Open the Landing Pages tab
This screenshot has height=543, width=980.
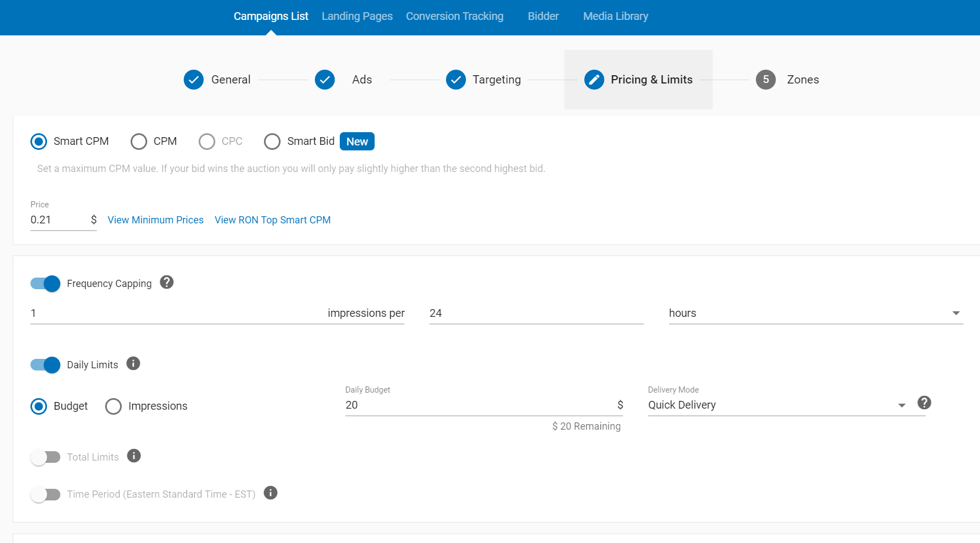point(357,16)
